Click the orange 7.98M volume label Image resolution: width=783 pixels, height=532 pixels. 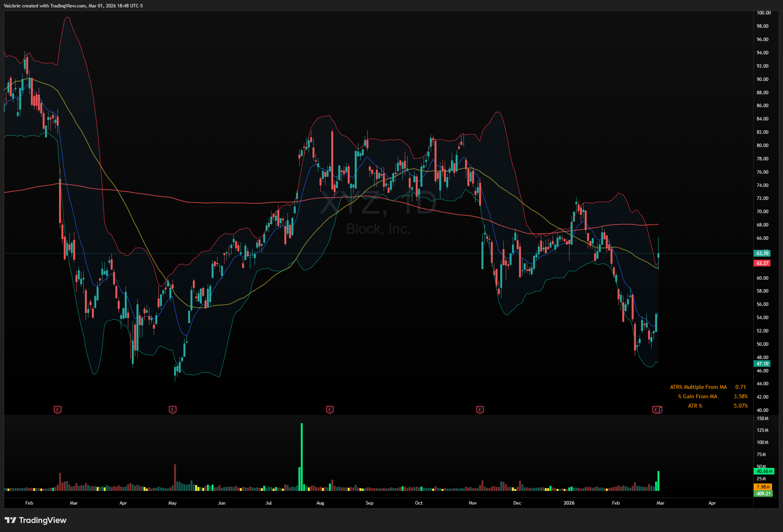pyautogui.click(x=763, y=487)
